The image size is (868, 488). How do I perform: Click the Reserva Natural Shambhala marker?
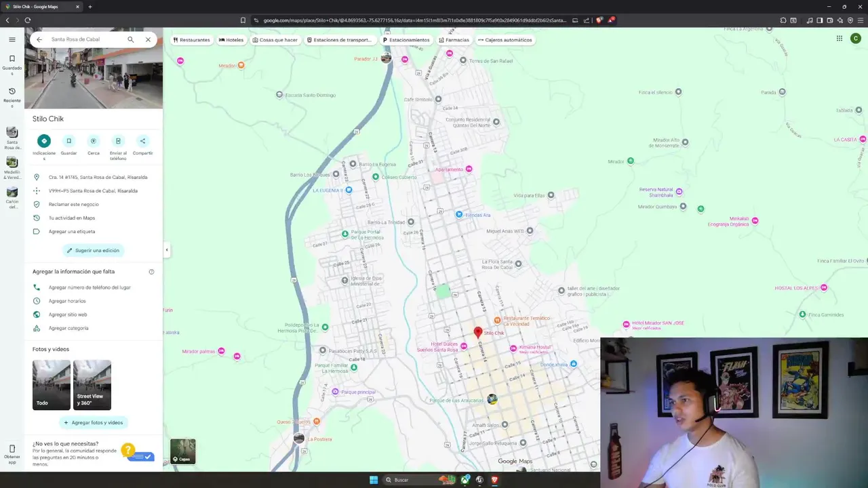[x=679, y=192]
